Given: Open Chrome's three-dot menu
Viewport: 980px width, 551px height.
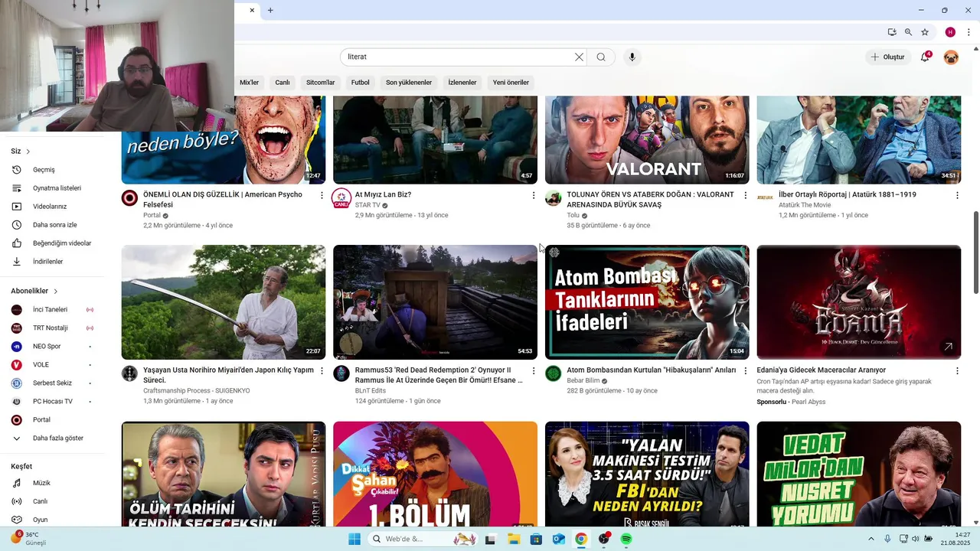Looking at the screenshot, I should [x=969, y=32].
